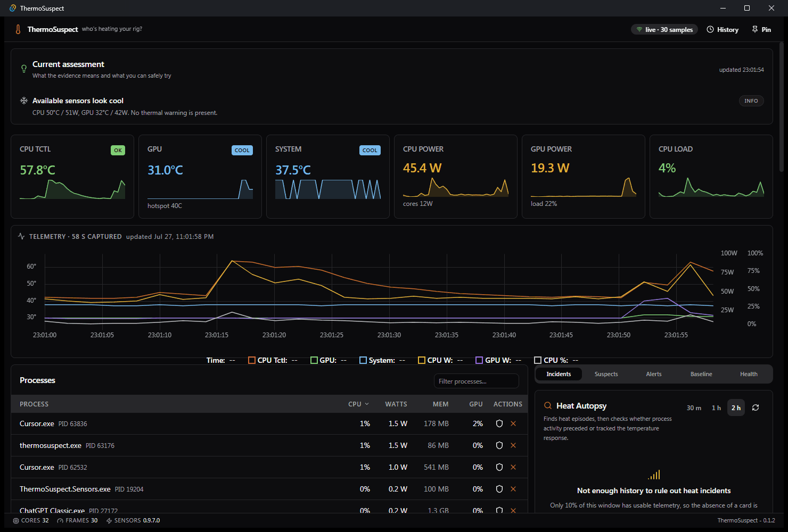Toggle the GPU W legend series box

pos(479,360)
